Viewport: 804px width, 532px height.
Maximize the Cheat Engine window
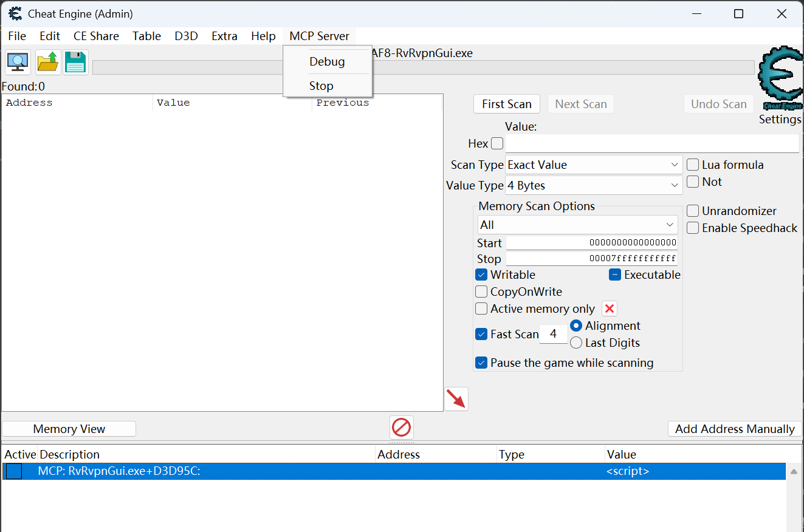738,14
